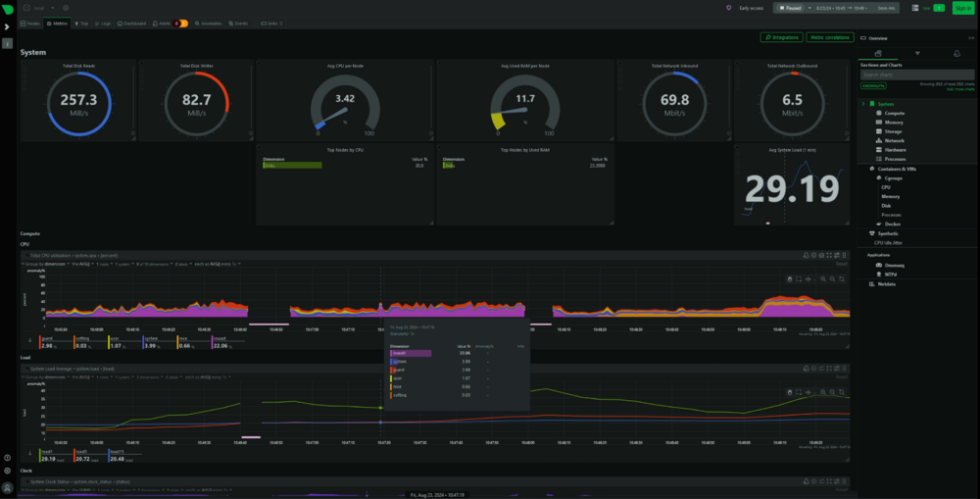Viewport: 980px width, 499px height.
Task: Toggle the Paused playback button
Action: 790,8
